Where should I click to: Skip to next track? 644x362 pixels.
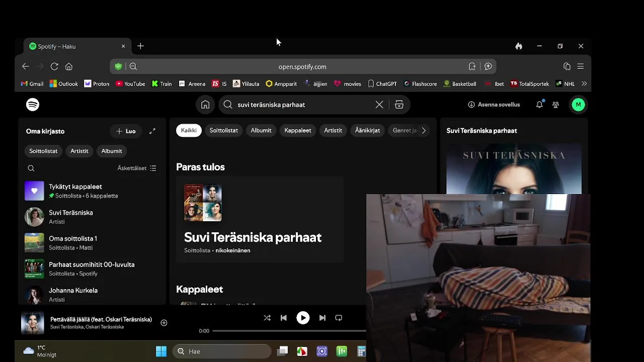coord(323,318)
